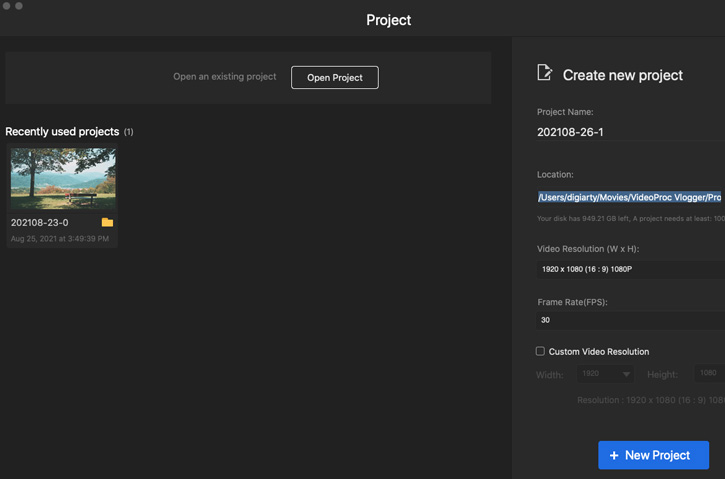
Task: Click the Custom Video Resolution label text
Action: 599,352
